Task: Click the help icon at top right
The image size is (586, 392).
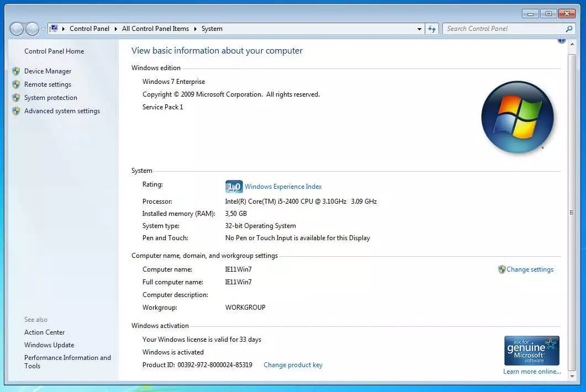Action: [562, 40]
